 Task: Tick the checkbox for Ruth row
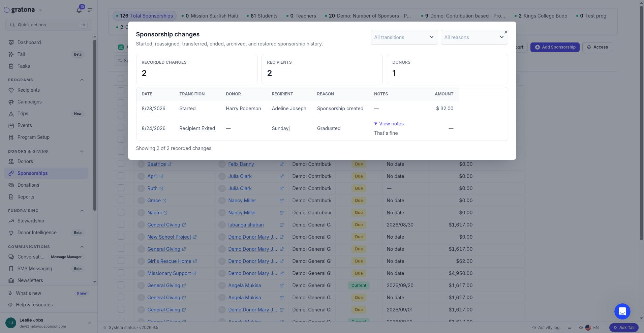(x=121, y=188)
